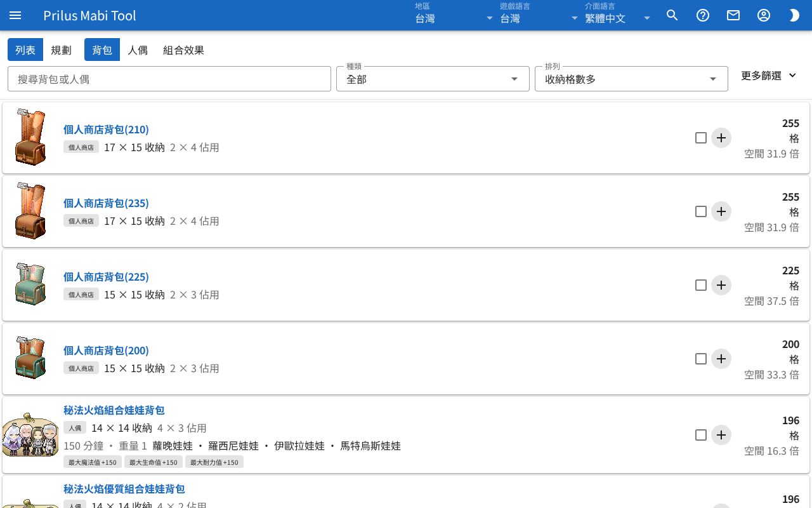812x508 pixels.
Task: Click the 個人商店背包(210) bag thumbnail
Action: [30, 138]
